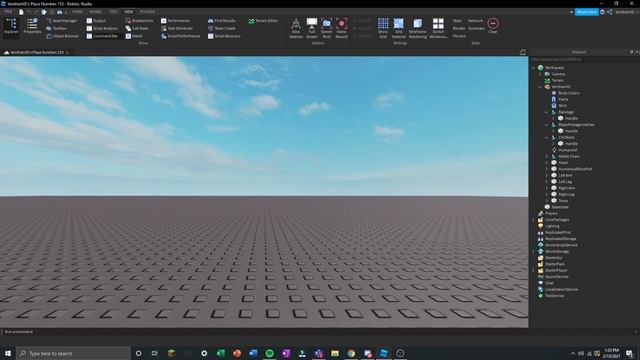Open the Terrain Editor

[263, 20]
